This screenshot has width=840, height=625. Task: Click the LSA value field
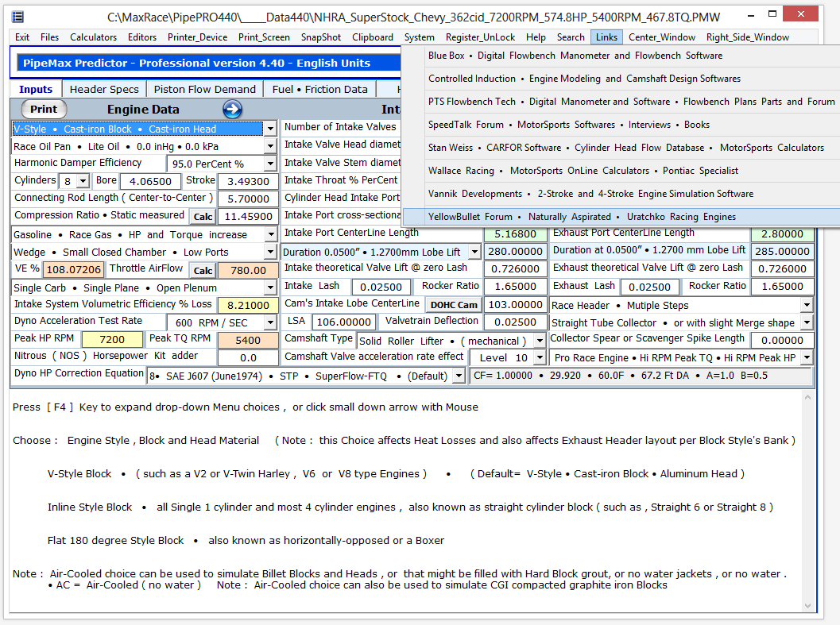pyautogui.click(x=343, y=322)
